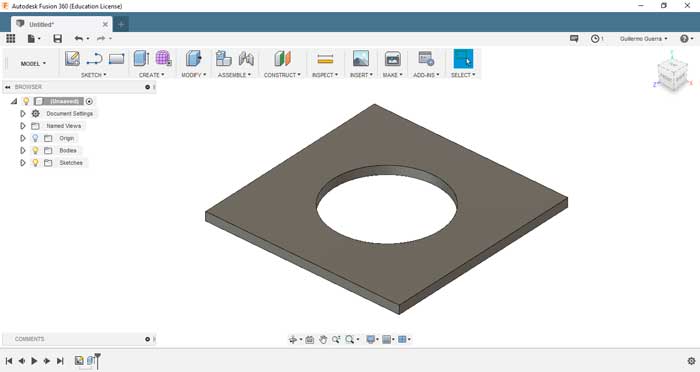Screen dimensions: 700x372
Task: Open the SELECT menu
Action: (463, 75)
